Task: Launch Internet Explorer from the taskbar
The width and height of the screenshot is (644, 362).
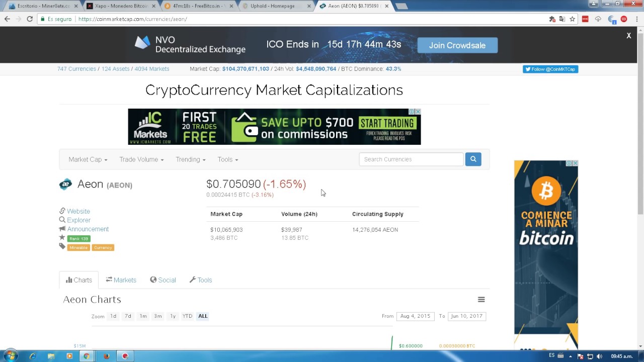Action: (x=33, y=356)
